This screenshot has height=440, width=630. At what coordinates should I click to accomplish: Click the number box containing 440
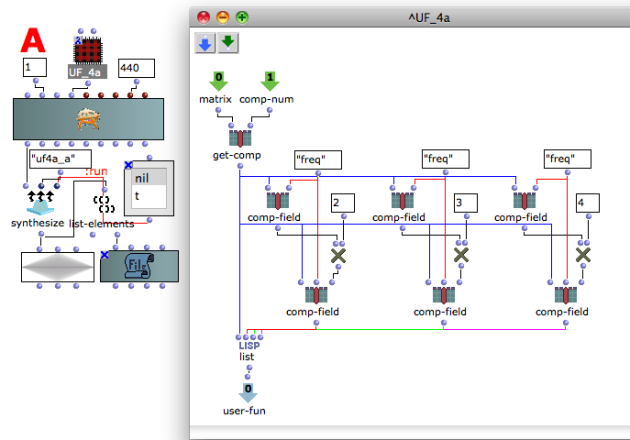(x=136, y=68)
